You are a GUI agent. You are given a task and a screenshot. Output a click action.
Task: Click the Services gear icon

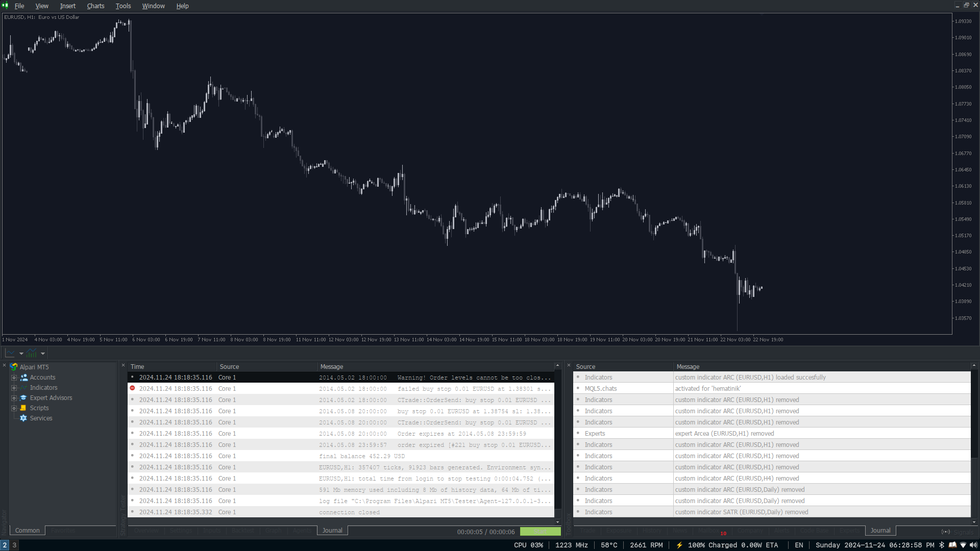[23, 418]
